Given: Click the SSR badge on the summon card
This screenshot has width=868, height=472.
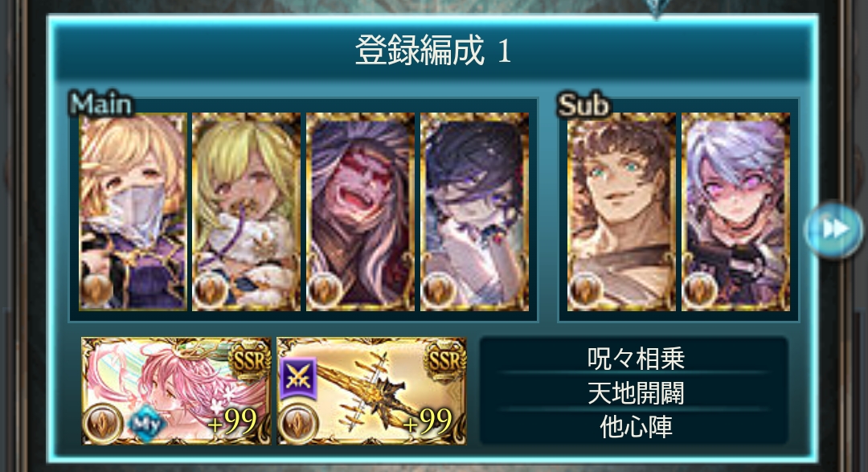Looking at the screenshot, I should click(x=250, y=361).
